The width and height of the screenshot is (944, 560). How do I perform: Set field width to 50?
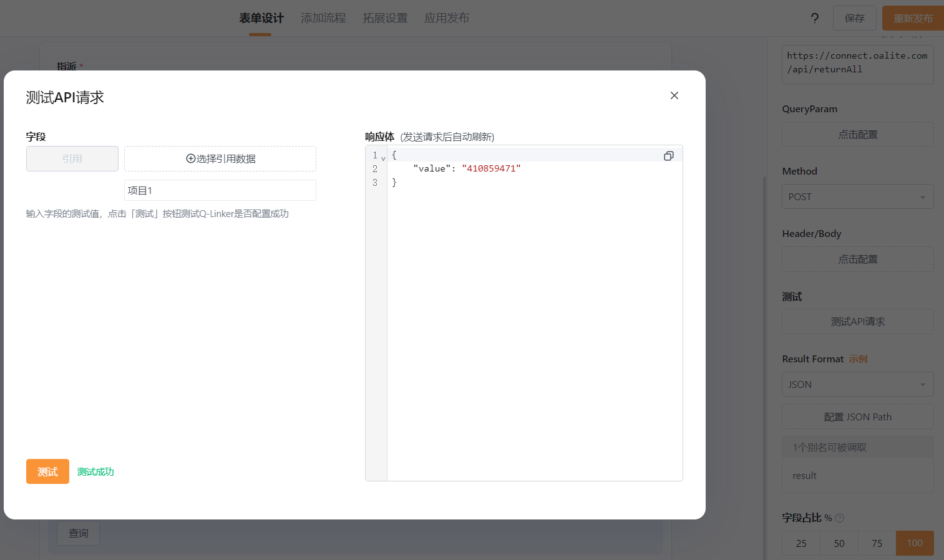(x=839, y=543)
